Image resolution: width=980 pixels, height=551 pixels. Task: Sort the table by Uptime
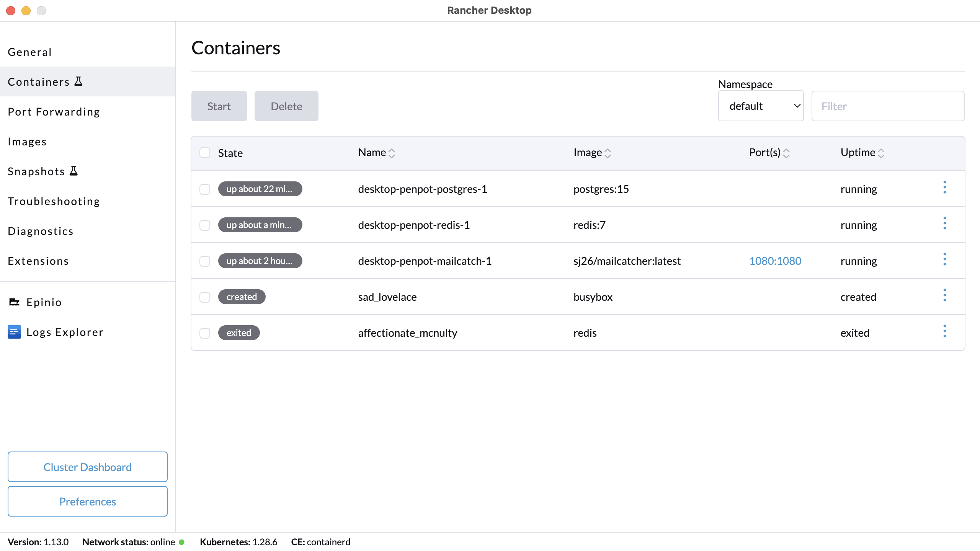(862, 153)
